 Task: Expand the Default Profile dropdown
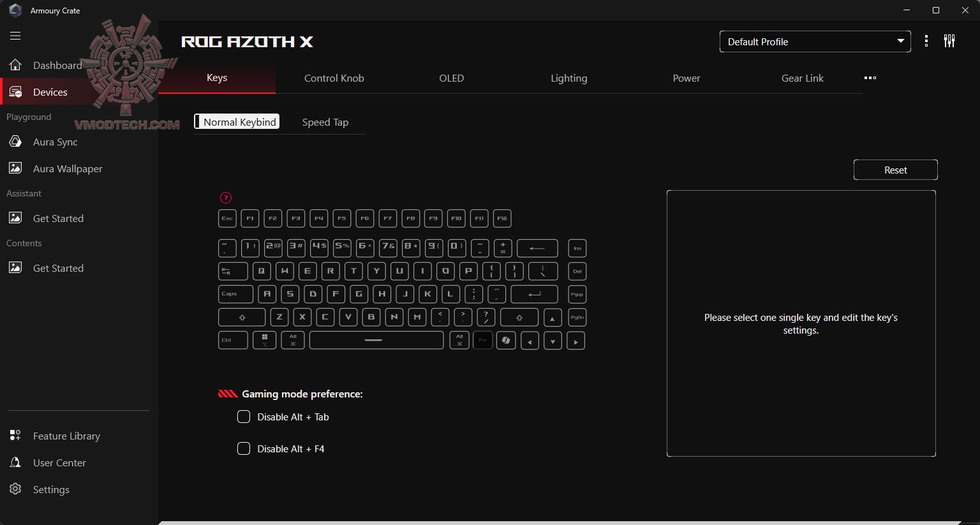(815, 41)
